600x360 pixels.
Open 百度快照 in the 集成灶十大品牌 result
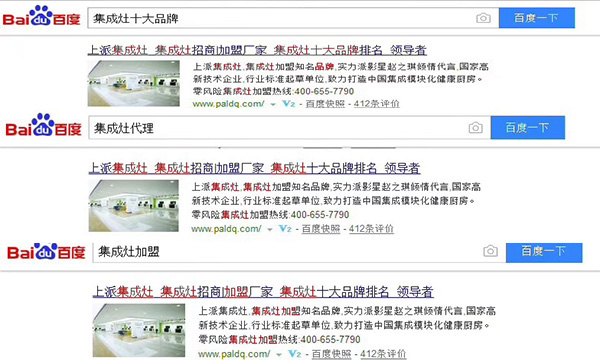click(x=325, y=104)
